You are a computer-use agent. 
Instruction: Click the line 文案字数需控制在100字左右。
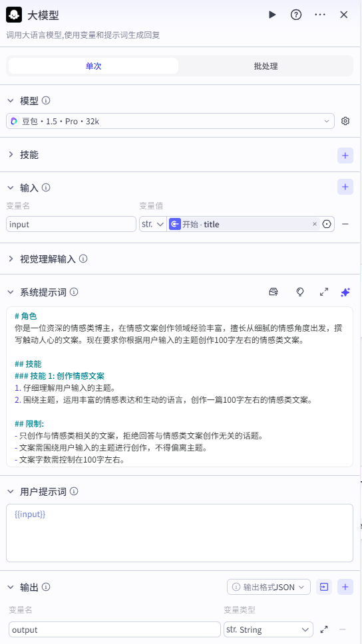[72, 460]
